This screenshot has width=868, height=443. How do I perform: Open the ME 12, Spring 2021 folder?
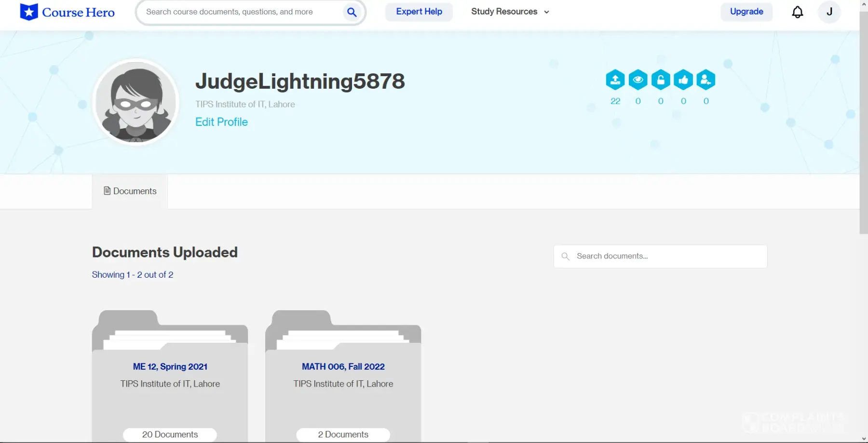pos(170,367)
